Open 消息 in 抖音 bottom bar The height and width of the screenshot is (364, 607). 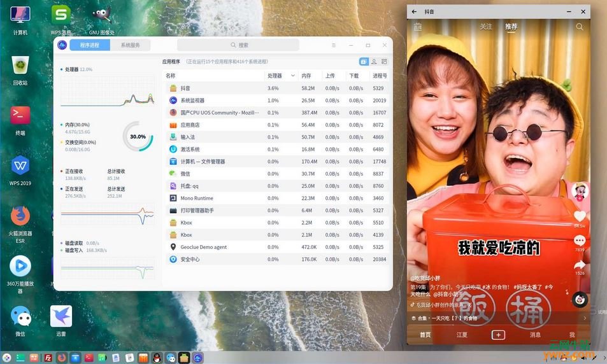(535, 335)
